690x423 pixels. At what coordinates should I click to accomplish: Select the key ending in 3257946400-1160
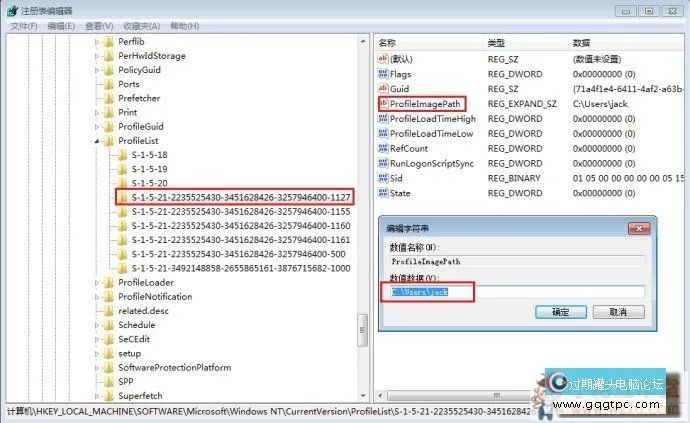pos(241,226)
